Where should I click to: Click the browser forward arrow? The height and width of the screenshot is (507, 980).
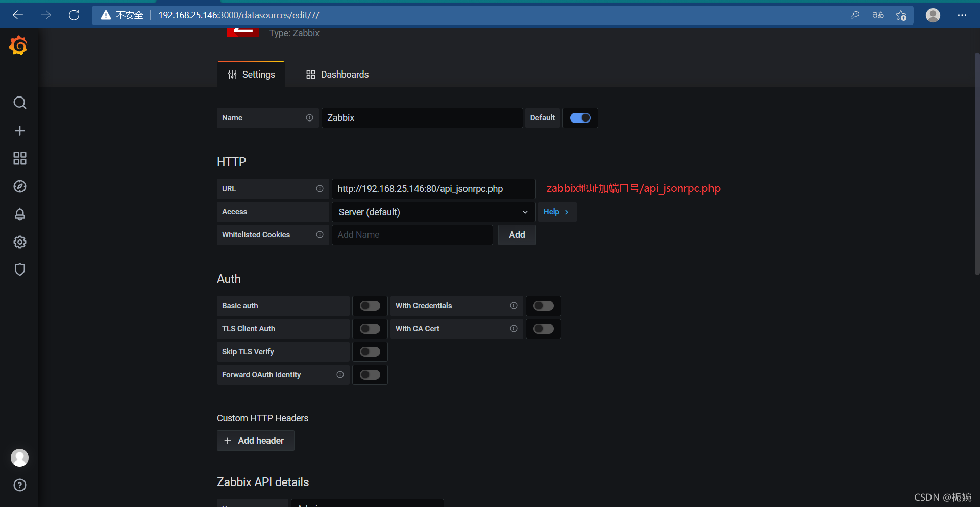click(x=46, y=15)
